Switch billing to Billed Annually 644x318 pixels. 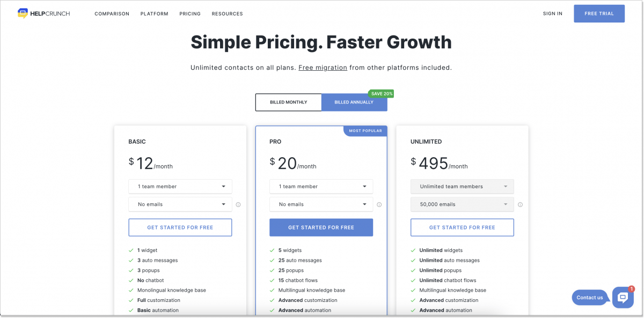coord(354,102)
